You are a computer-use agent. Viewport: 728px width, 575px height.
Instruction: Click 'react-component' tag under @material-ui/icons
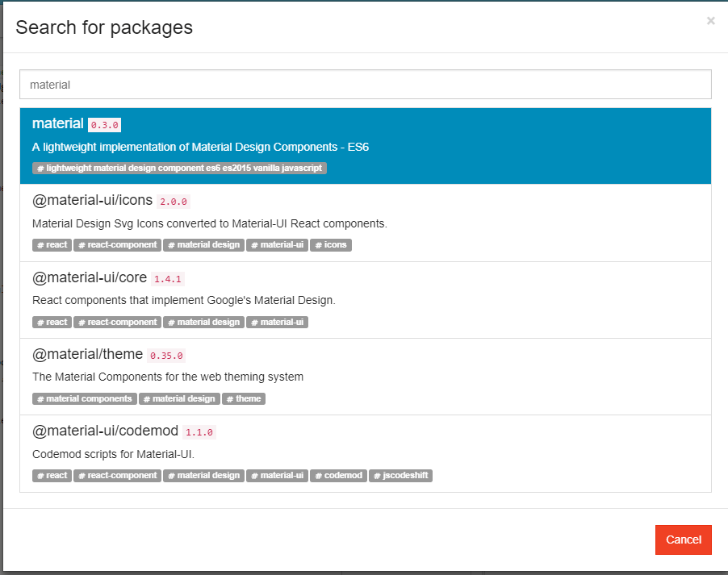tap(118, 245)
